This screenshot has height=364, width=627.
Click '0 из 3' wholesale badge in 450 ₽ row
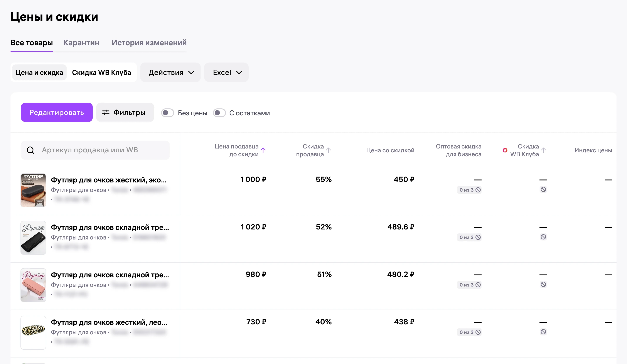pos(470,190)
